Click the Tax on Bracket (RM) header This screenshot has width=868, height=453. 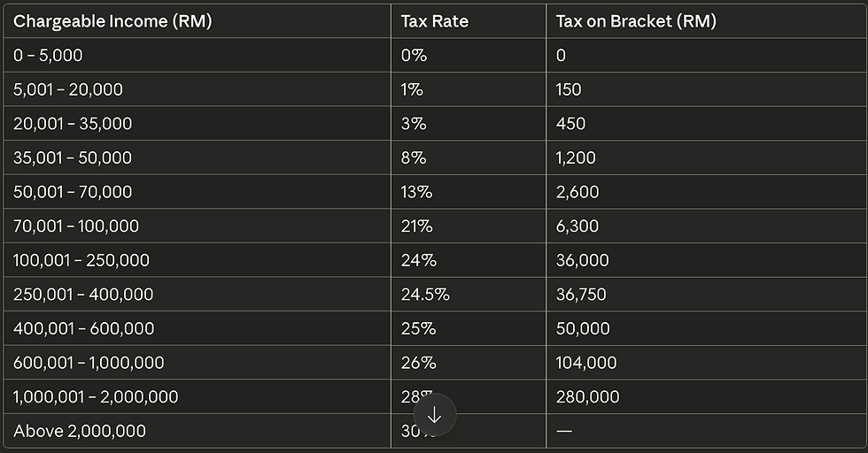pyautogui.click(x=636, y=21)
